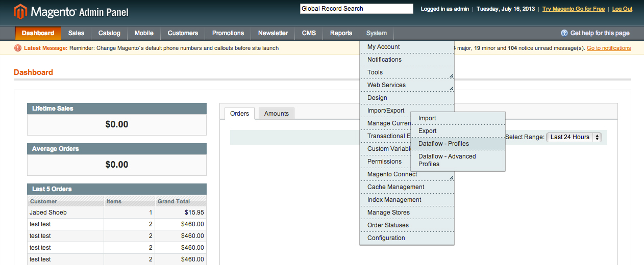Open the CMS menu
Viewport: 644px width, 265px height.
pyautogui.click(x=309, y=33)
